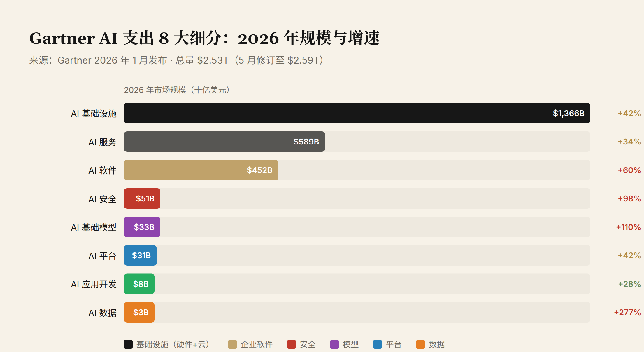Viewport: 644px width, 352px height.
Task: Click the +34% growth value for AI 服务
Action: 629,142
